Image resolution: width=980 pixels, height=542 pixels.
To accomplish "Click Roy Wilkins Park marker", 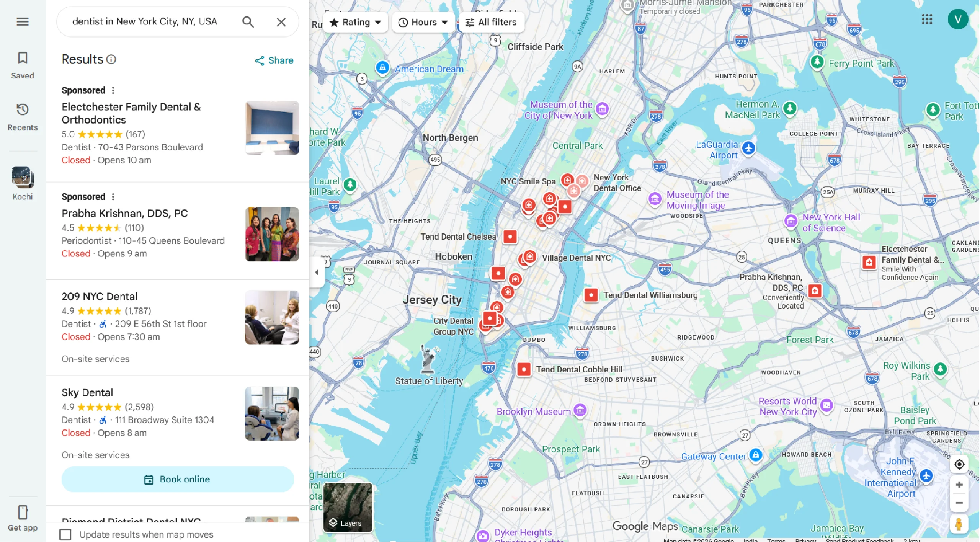I will pyautogui.click(x=940, y=369).
